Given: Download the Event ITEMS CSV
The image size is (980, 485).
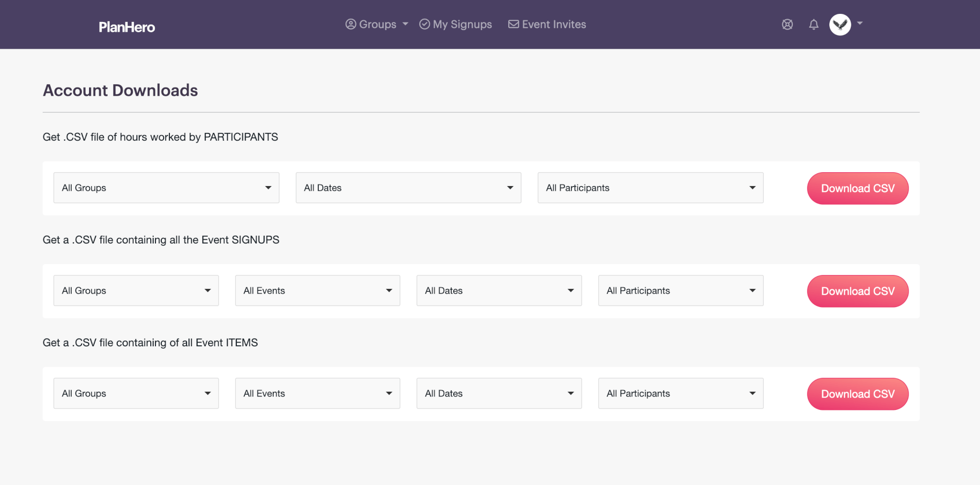Looking at the screenshot, I should click(857, 394).
